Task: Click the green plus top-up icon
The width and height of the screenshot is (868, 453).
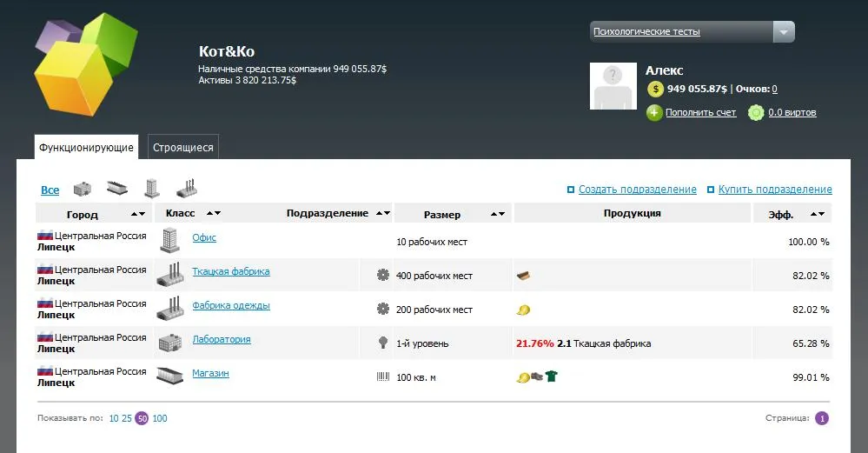Action: (654, 112)
